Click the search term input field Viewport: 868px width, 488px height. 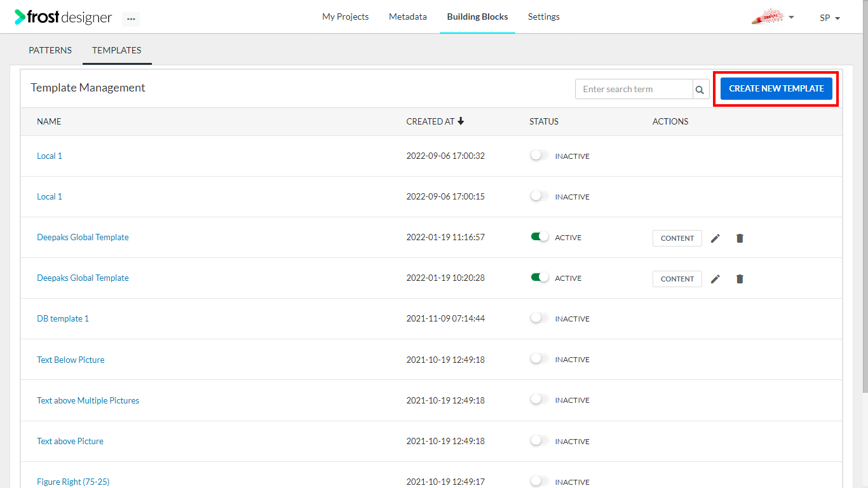634,90
